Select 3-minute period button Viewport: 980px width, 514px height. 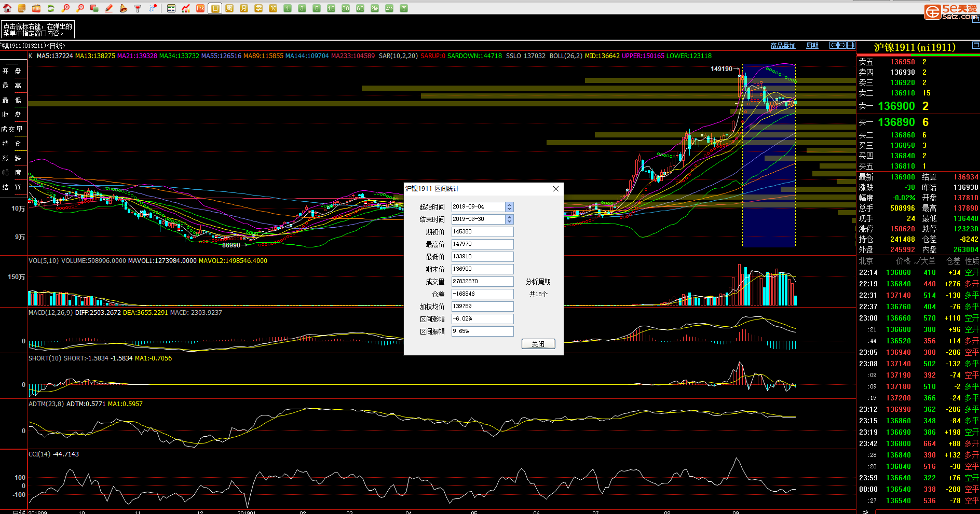pos(302,8)
